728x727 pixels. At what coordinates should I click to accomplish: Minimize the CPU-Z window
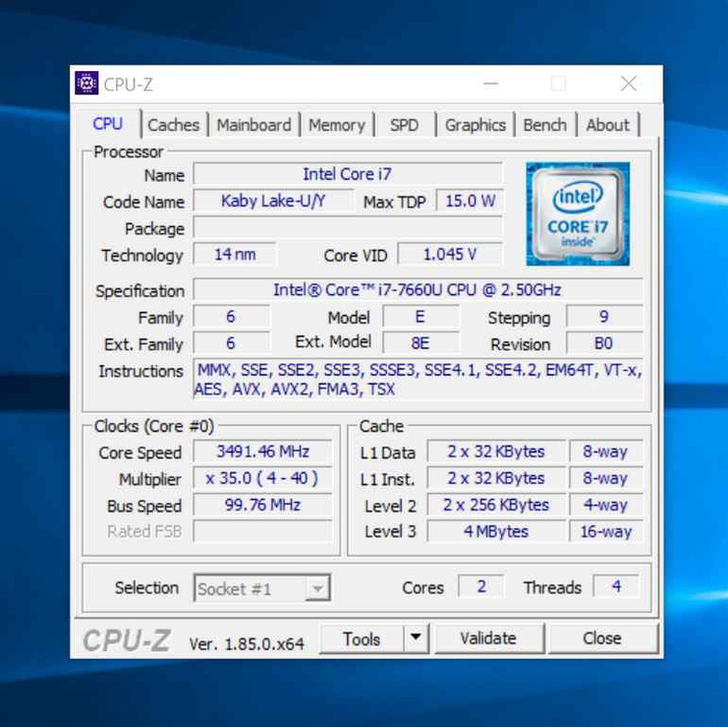(490, 84)
